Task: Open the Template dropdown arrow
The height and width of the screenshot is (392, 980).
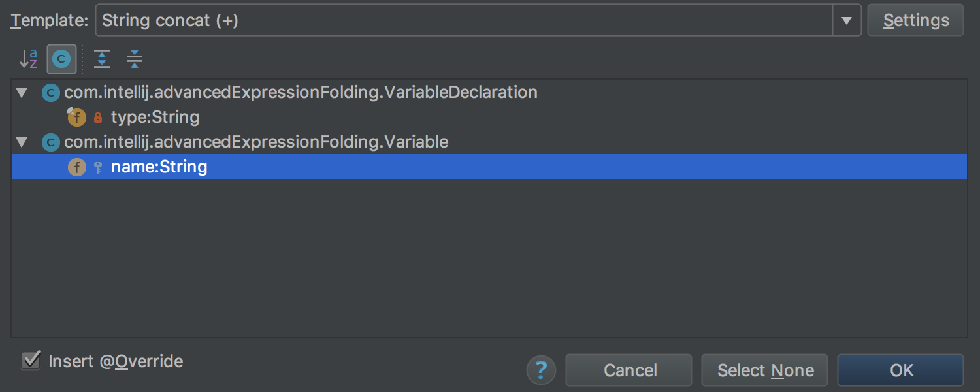Action: pos(847,20)
